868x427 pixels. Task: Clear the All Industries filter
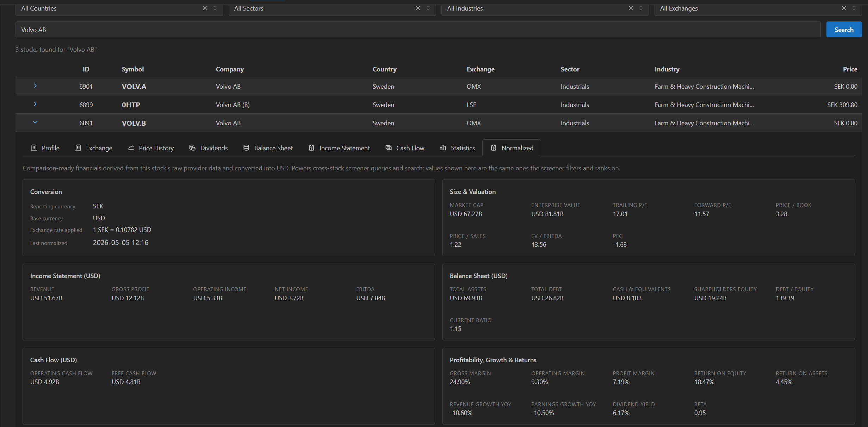[x=631, y=8]
